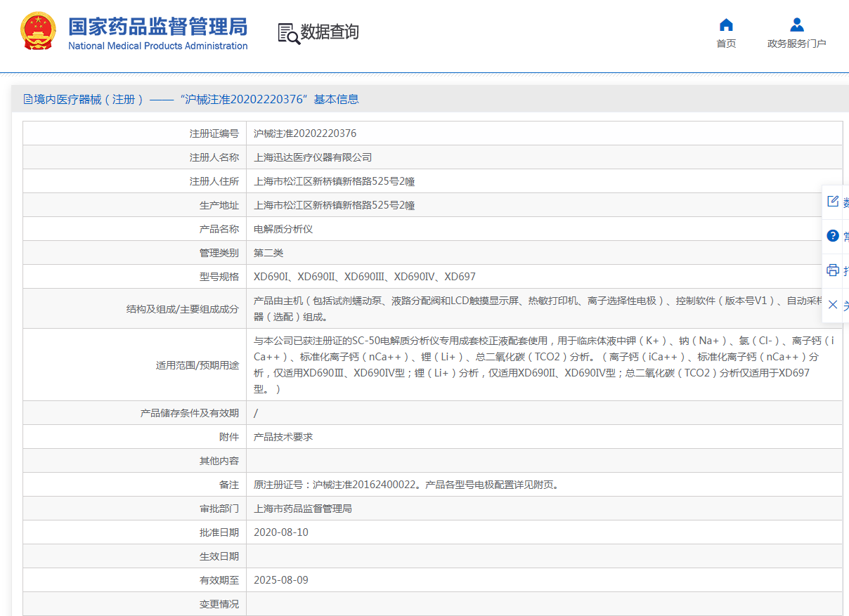Click 产品技术要求 attachment value
This screenshot has width=849, height=616.
[x=283, y=437]
